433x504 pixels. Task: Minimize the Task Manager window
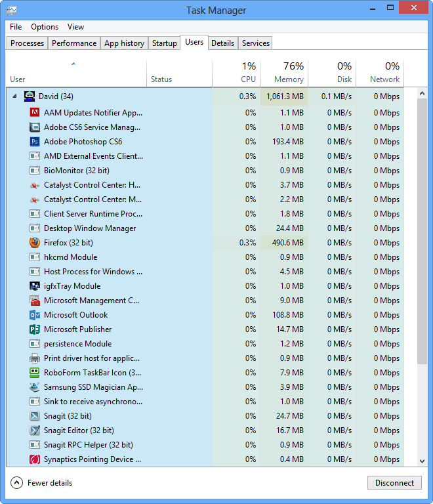tap(373, 8)
